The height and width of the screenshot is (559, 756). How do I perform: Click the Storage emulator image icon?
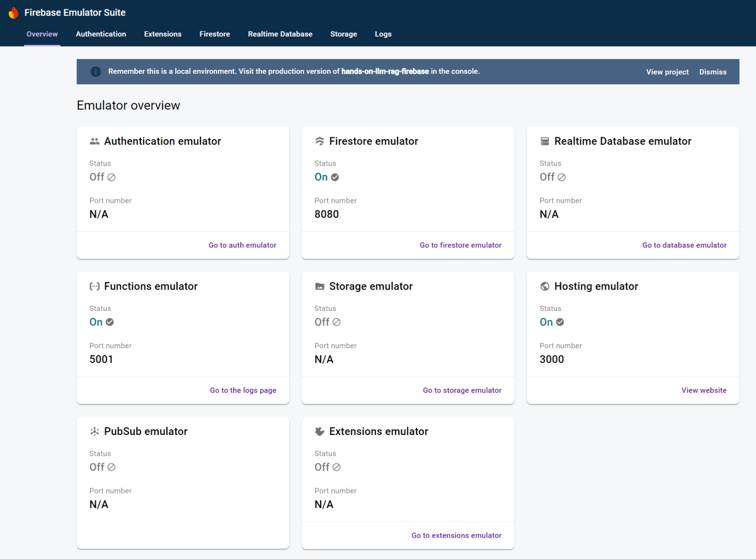pos(319,286)
